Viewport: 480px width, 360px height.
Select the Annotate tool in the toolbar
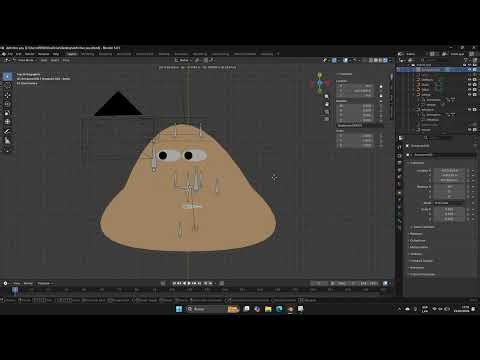7,131
